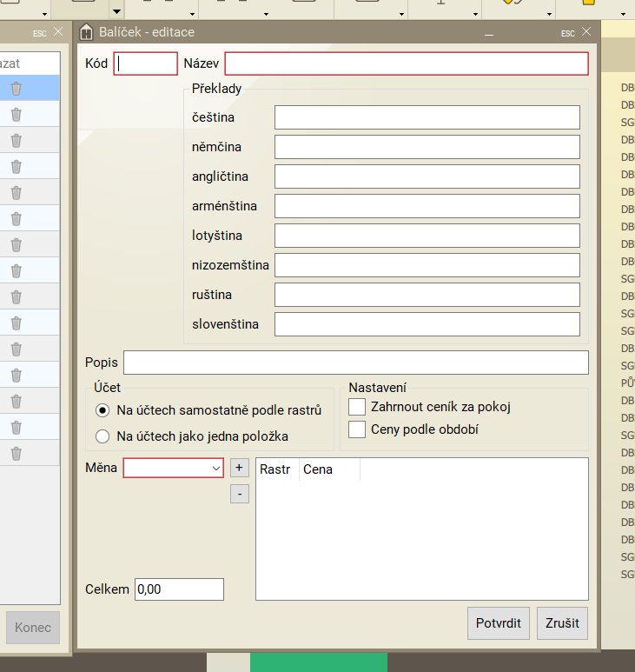Click trash icon in second list row
The height and width of the screenshot is (672, 635).
coord(16,114)
